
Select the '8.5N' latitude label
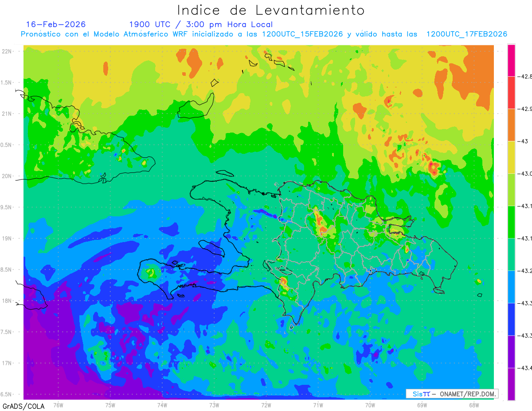pyautogui.click(x=7, y=270)
